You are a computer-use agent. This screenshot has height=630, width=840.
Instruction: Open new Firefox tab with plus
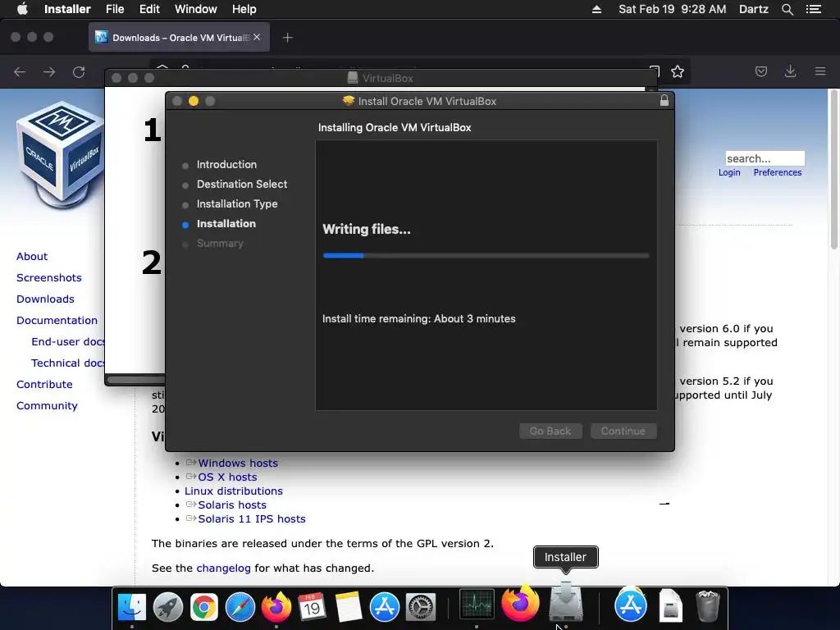pos(288,38)
